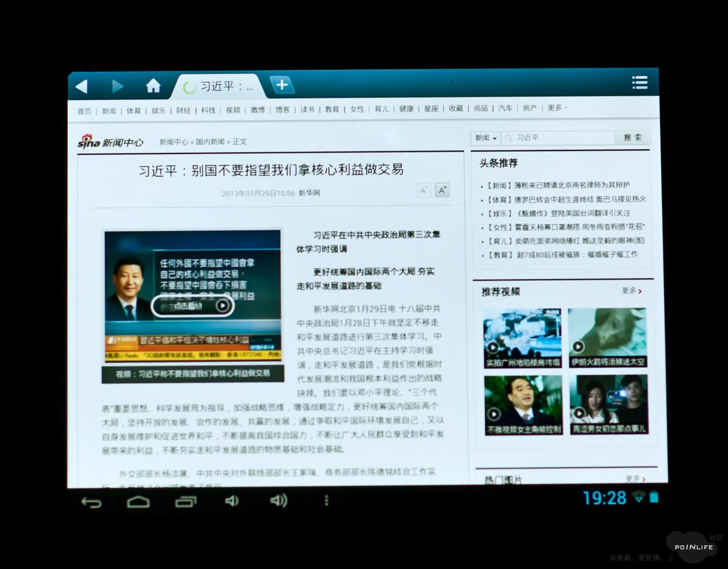The height and width of the screenshot is (569, 728).
Task: Tap the Wi-Fi status icon
Action: coord(638,497)
